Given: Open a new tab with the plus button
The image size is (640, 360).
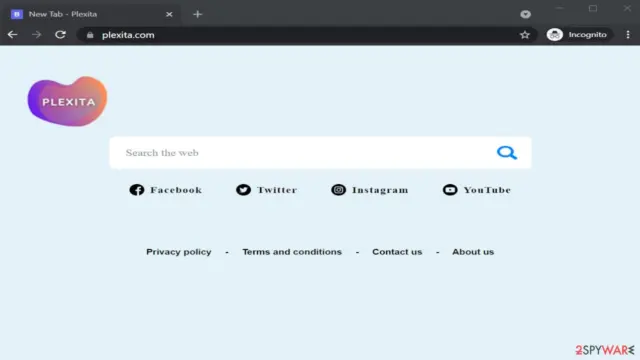Looking at the screenshot, I should pos(198,14).
